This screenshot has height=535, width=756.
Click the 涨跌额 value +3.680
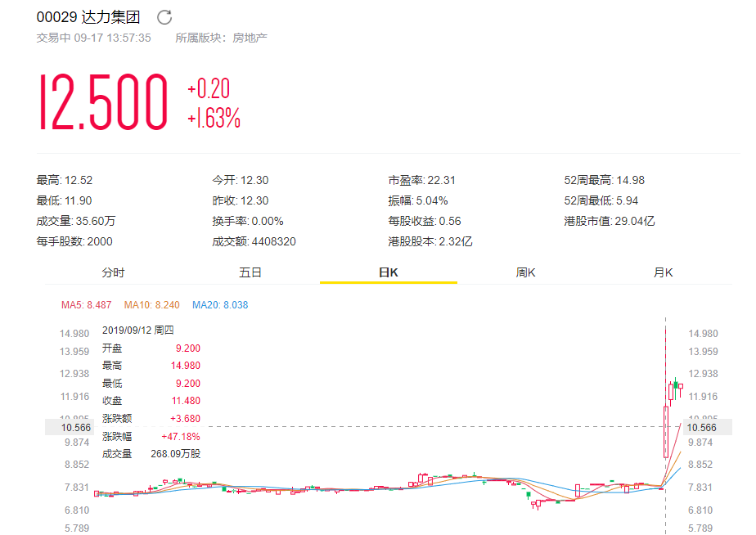(x=185, y=419)
